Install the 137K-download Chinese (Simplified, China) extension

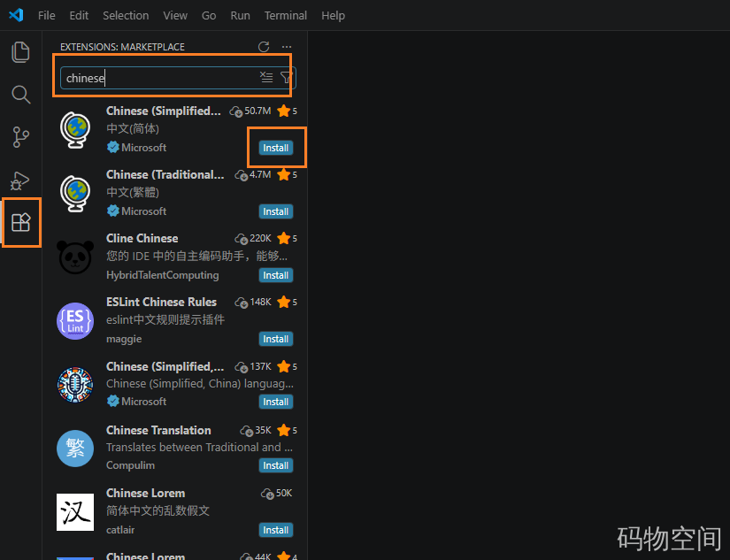[275, 402]
